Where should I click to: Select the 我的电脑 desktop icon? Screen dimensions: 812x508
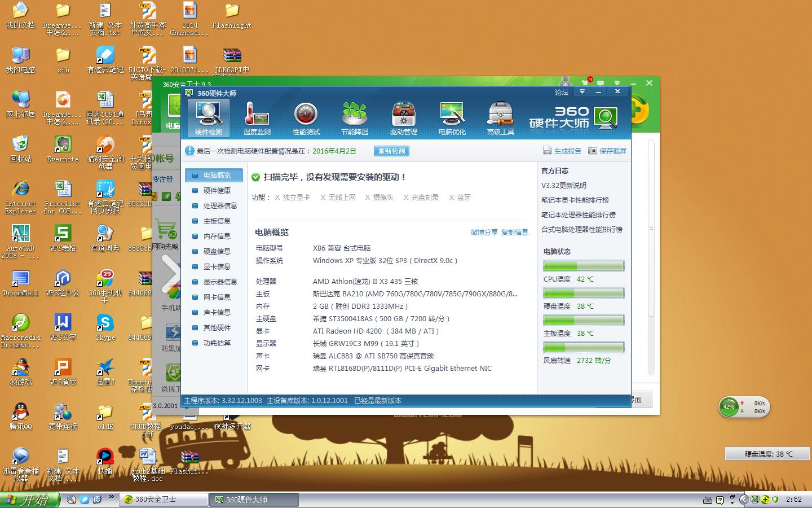click(x=21, y=60)
